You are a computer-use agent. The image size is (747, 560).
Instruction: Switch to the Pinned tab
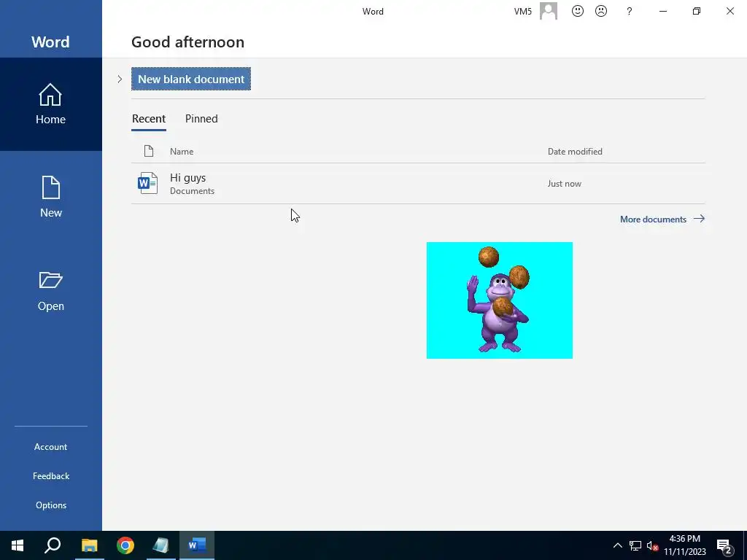coord(201,119)
